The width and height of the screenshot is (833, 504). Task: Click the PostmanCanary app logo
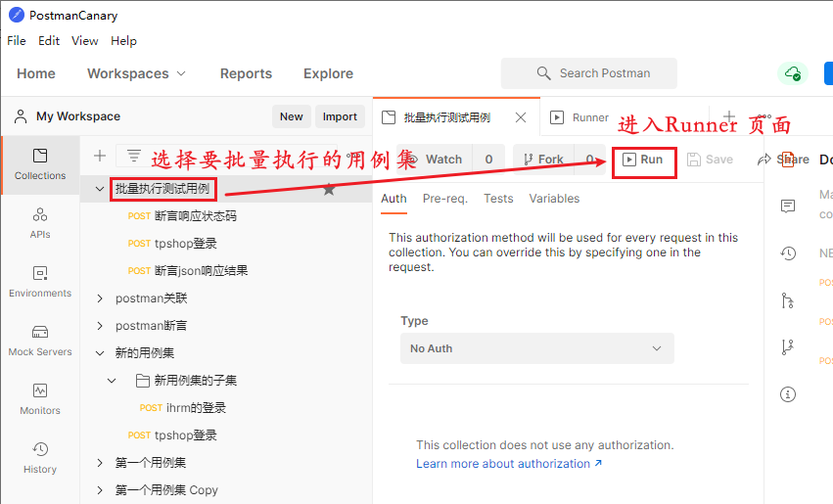click(17, 15)
